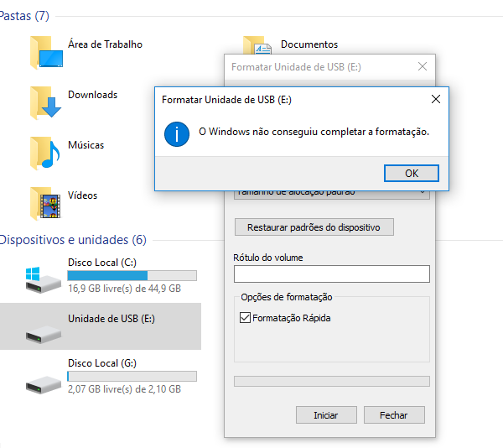Click OK in the format error dialog
503x448 pixels.
412,174
